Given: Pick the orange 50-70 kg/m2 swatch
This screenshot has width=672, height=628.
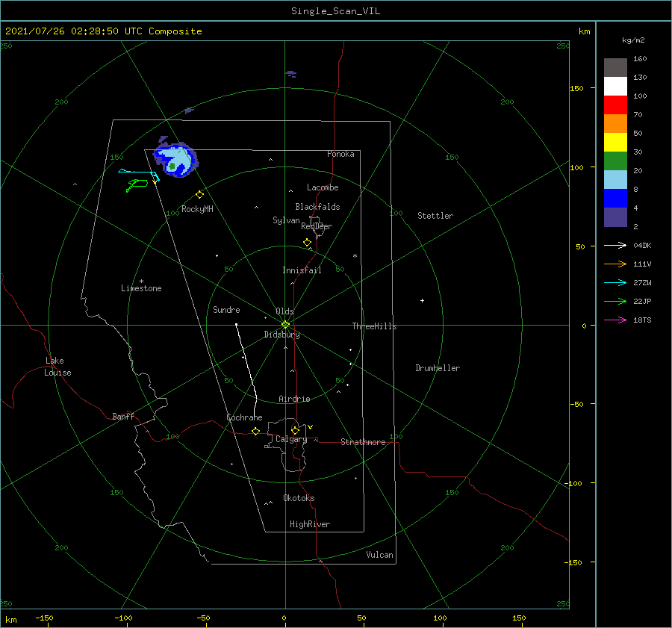Looking at the screenshot, I should tap(615, 124).
